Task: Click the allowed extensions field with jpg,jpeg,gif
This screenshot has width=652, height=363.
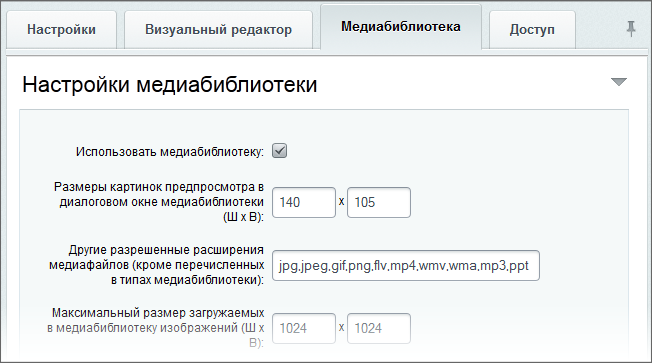Action: 406,265
